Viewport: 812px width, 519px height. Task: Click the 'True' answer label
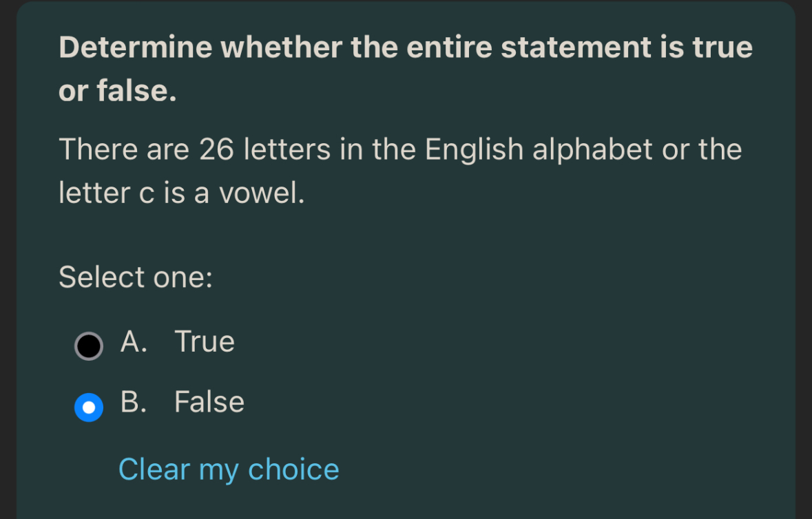click(204, 341)
